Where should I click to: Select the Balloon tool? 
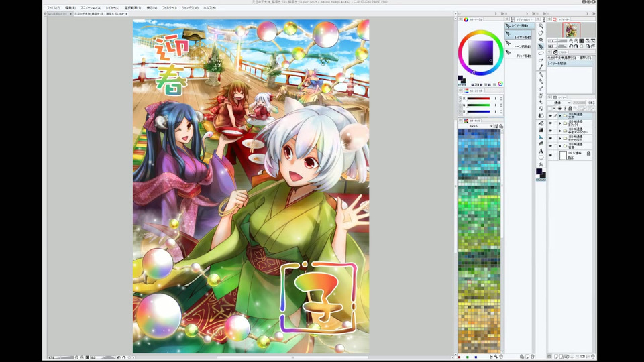541,158
